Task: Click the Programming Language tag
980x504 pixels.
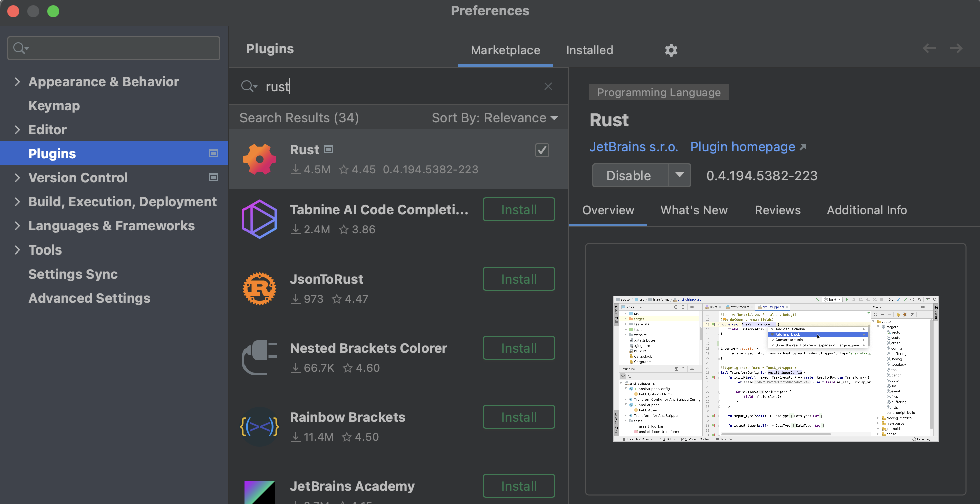Action: 659,92
